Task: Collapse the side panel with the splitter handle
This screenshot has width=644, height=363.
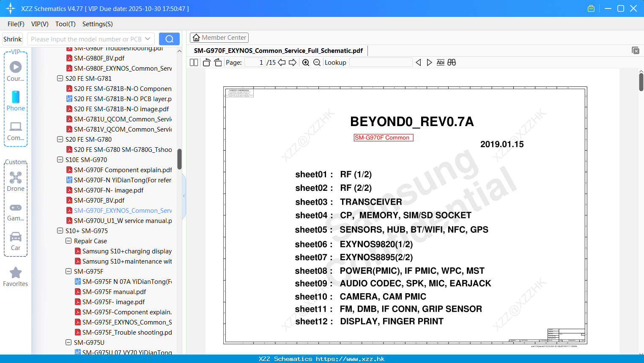Action: (184, 195)
